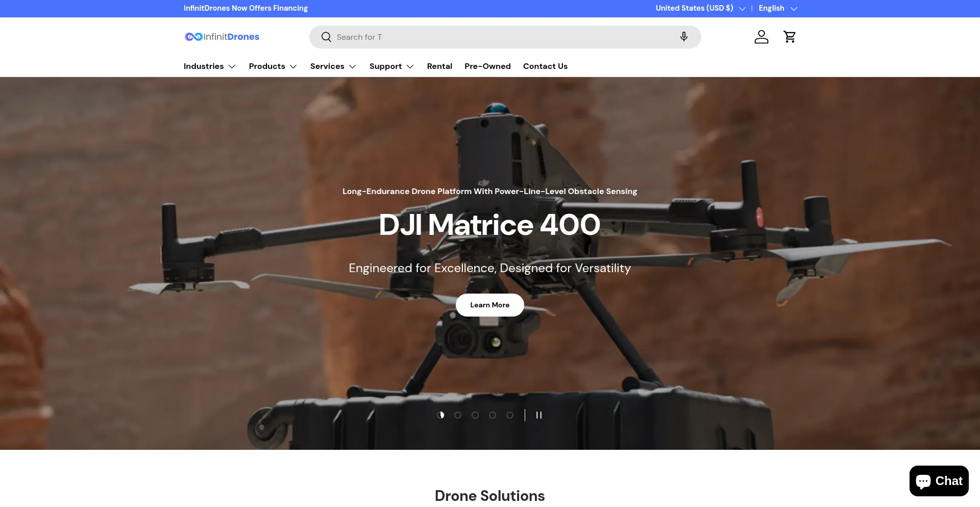Expand the Services menu
The width and height of the screenshot is (980, 507).
point(333,66)
